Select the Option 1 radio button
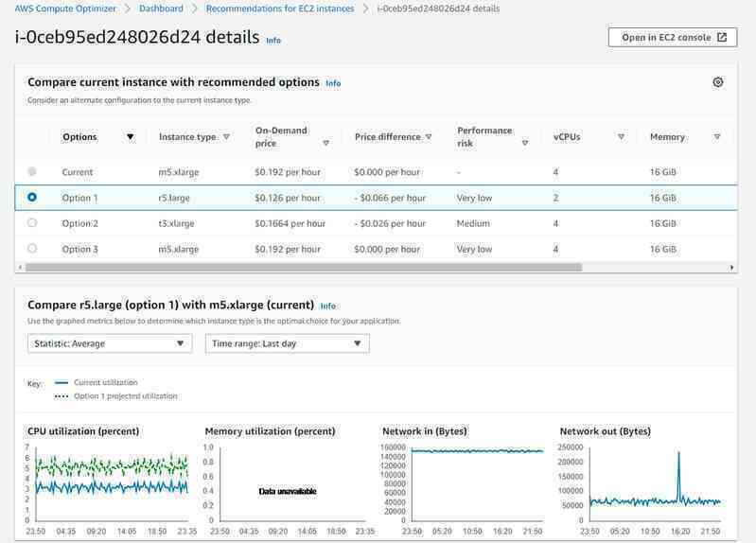Screen dimensions: 756x543 32,197
